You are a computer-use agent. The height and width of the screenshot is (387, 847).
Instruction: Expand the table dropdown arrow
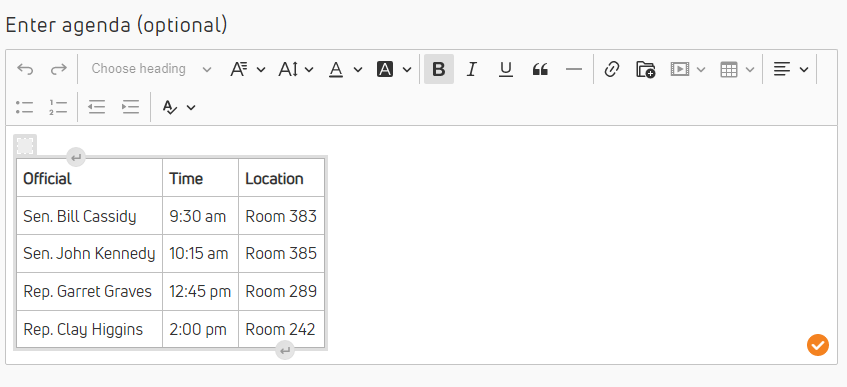750,69
